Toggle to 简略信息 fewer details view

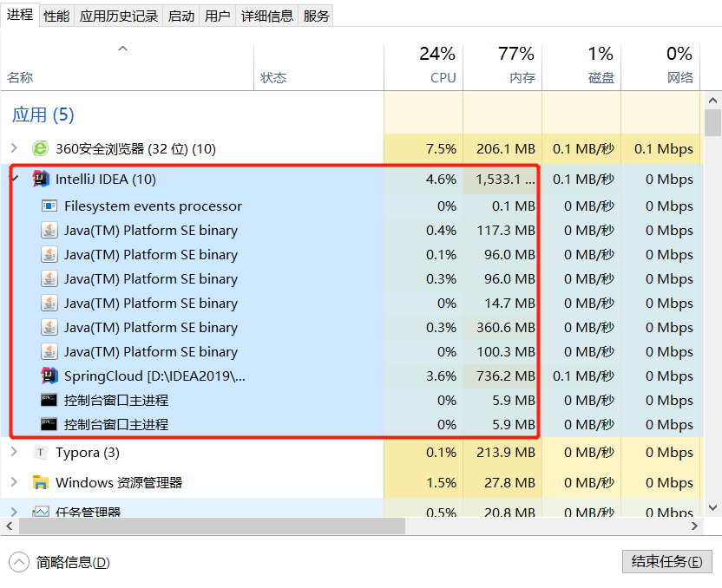(x=61, y=562)
